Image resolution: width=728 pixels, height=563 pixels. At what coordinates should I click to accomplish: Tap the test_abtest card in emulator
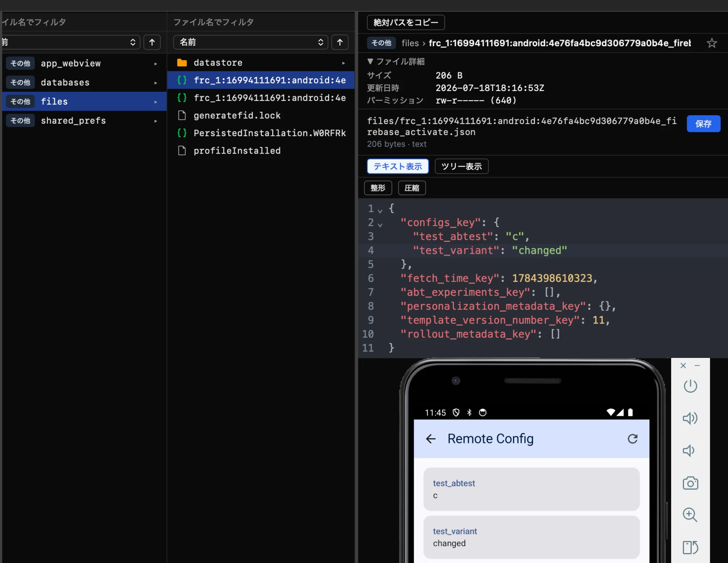point(531,489)
